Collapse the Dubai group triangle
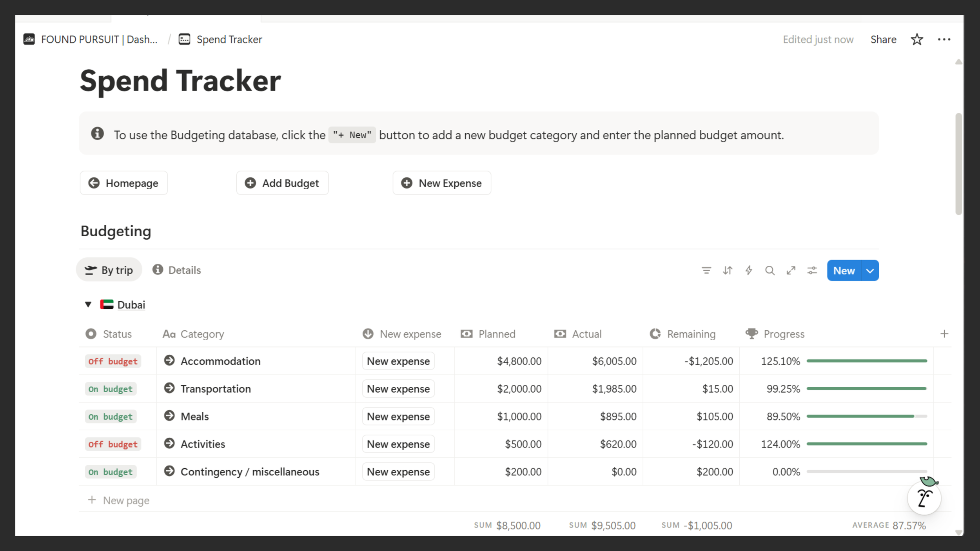The height and width of the screenshot is (551, 980). 88,304
